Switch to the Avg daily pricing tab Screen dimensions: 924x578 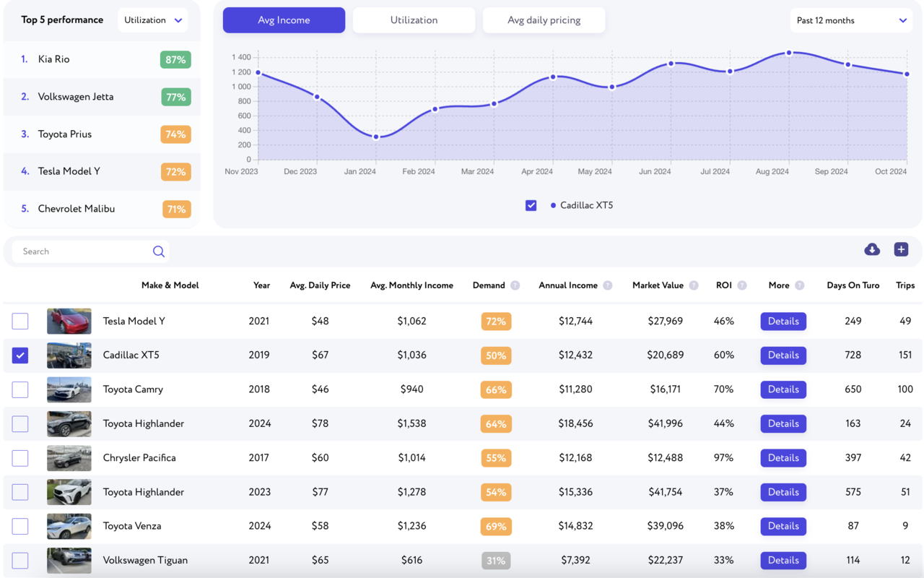544,20
